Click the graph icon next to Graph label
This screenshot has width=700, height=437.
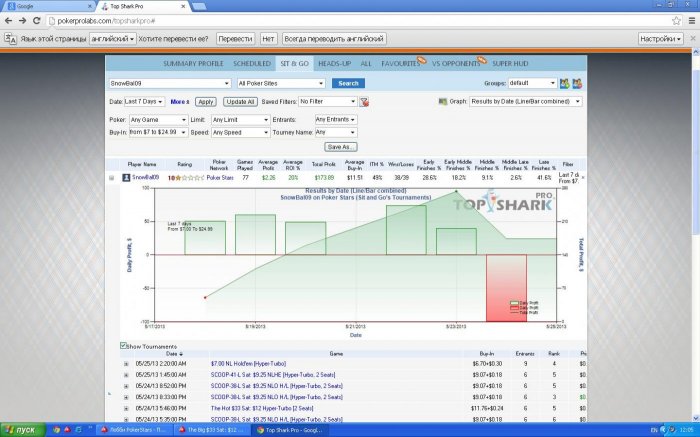(444, 102)
